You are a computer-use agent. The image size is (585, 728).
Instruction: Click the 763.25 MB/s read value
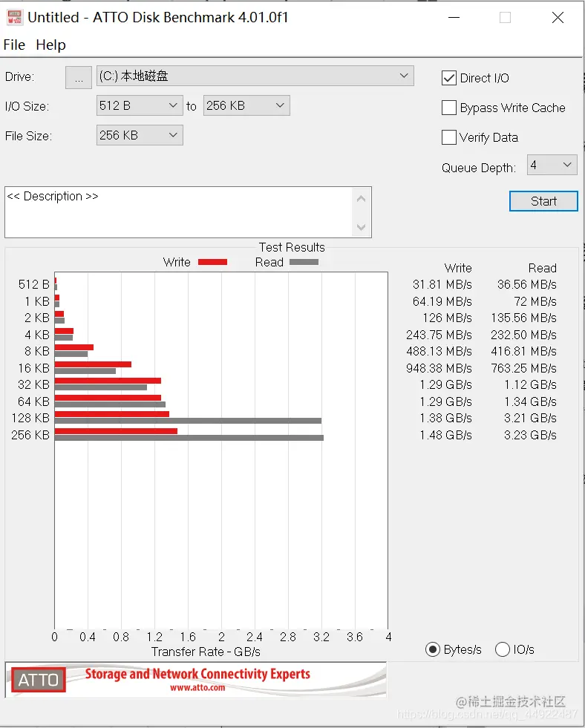pyautogui.click(x=523, y=368)
